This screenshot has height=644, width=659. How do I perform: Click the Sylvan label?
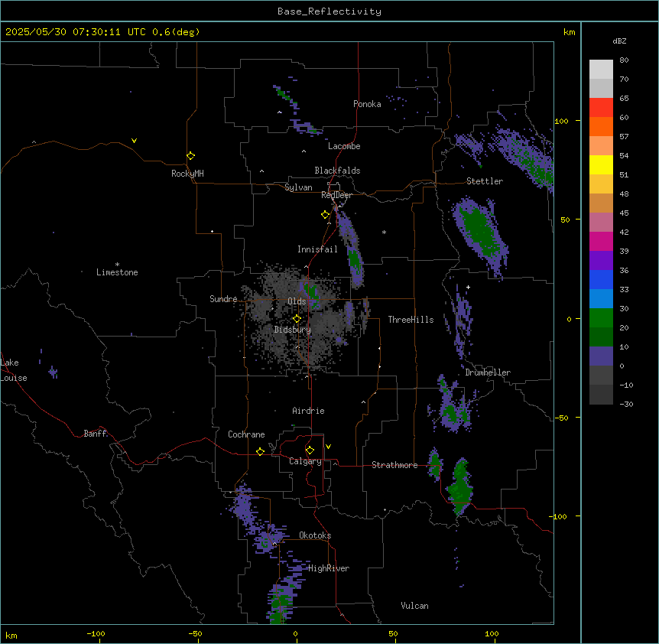[298, 187]
